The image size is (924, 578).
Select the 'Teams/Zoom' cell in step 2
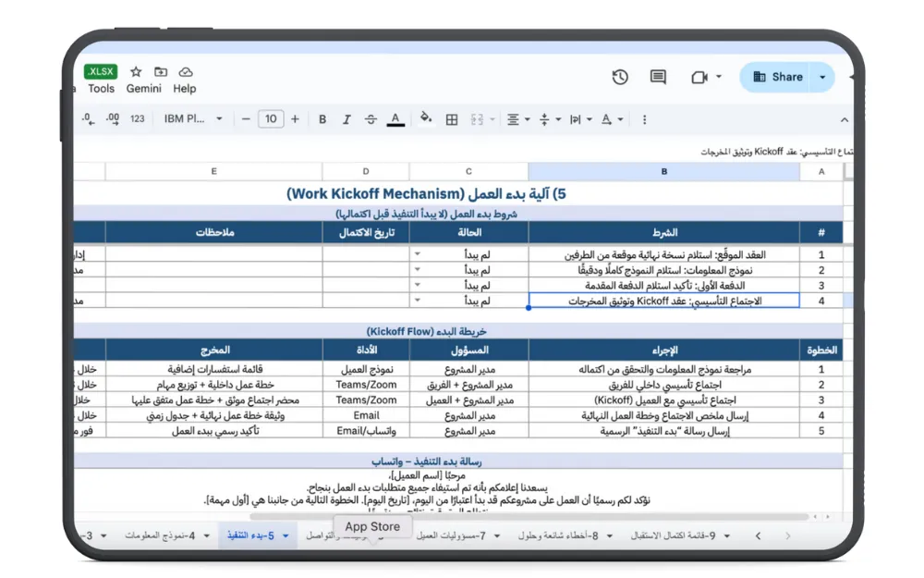[x=366, y=385]
